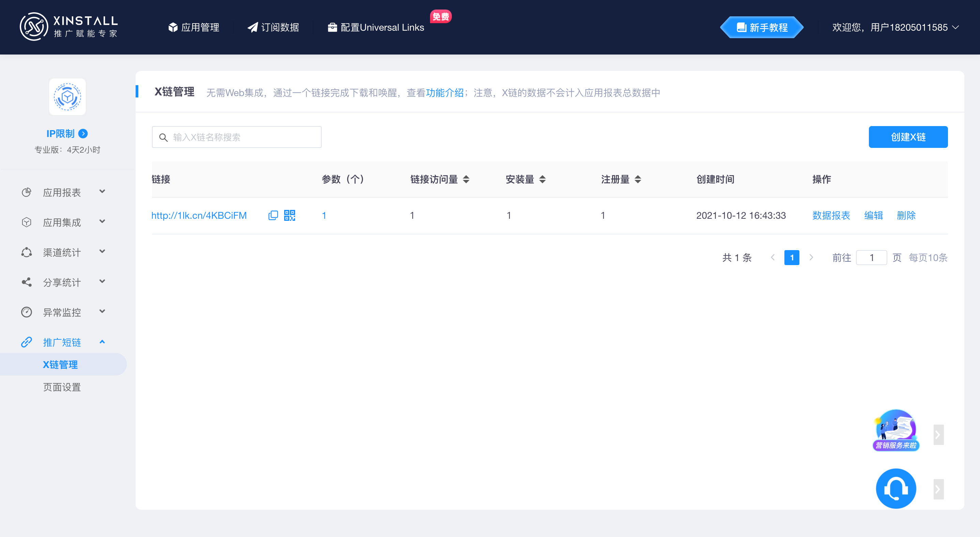This screenshot has height=537, width=980.
Task: Show the QR code for the link
Action: pyautogui.click(x=290, y=215)
